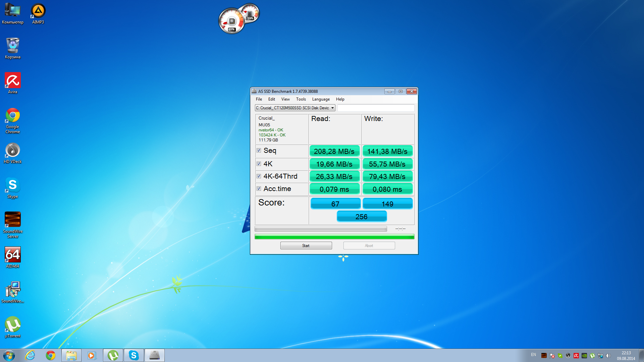
Task: Click the total score 256 button
Action: 362,217
